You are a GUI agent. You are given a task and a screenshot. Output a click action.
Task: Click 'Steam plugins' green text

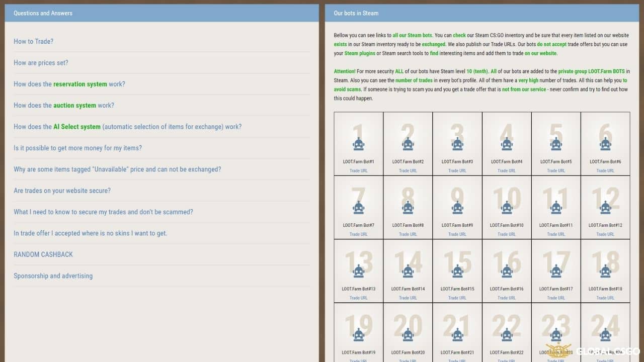[360, 53]
